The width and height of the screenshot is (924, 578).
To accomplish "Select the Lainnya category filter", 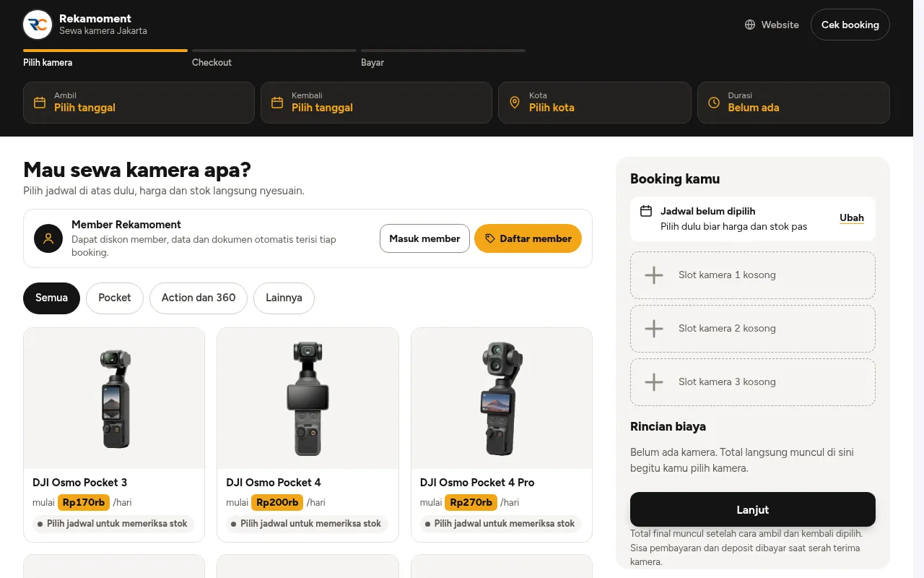I will (x=284, y=298).
